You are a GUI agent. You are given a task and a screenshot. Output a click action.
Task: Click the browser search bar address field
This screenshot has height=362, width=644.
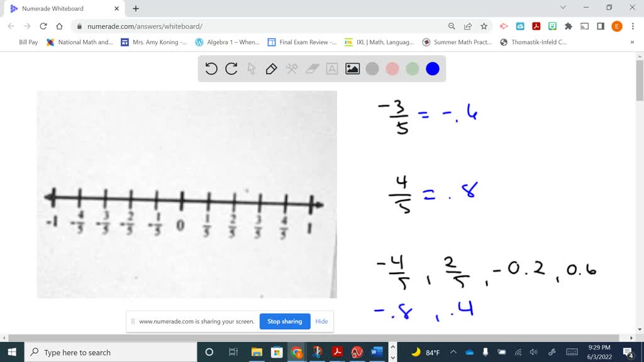point(252,26)
